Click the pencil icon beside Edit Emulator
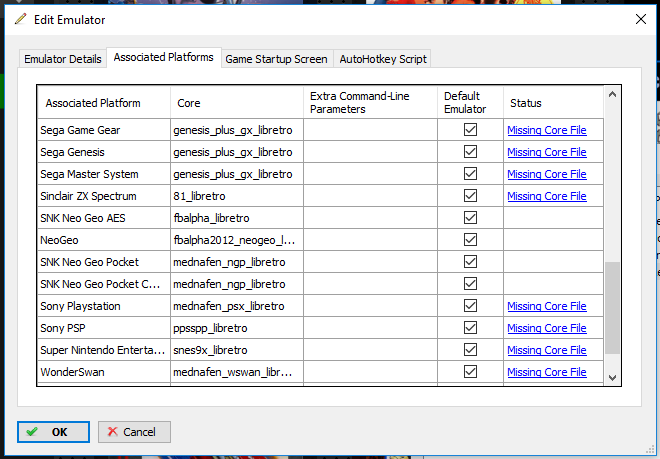The width and height of the screenshot is (660, 459). pos(20,19)
